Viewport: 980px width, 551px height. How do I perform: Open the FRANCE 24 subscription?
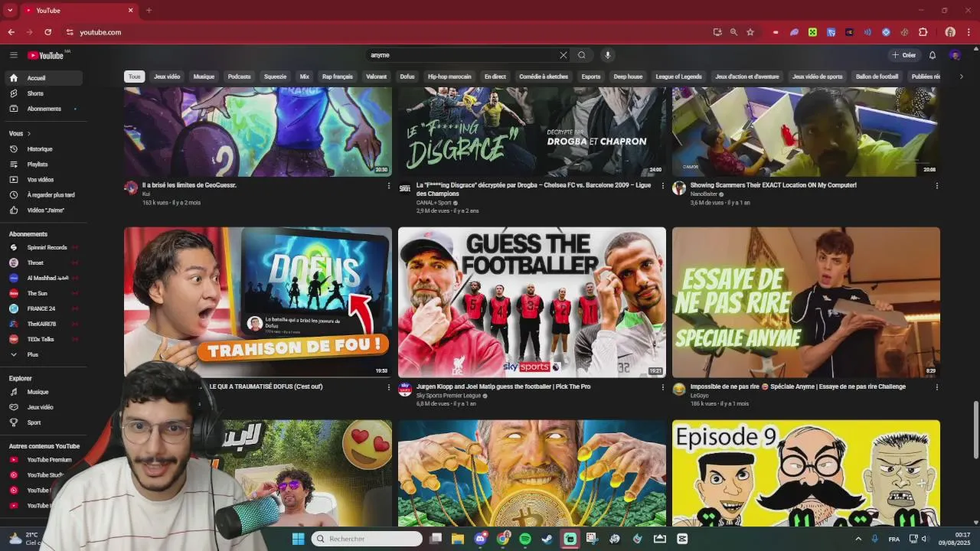(43, 309)
